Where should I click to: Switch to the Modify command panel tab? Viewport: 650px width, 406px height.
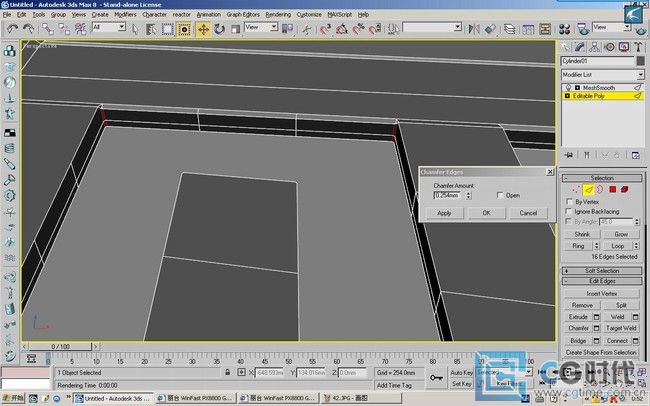coord(580,47)
